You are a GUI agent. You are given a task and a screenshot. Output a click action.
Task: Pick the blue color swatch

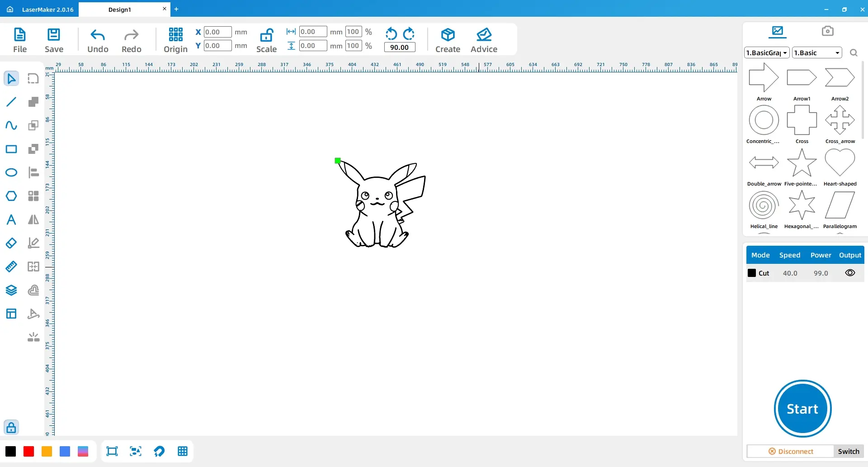coord(65,451)
